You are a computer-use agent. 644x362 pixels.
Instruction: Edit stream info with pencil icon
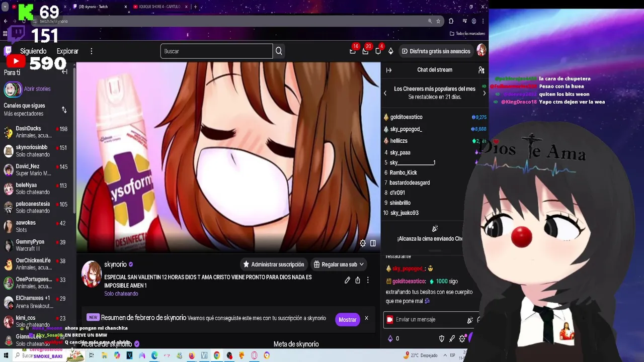tap(347, 280)
